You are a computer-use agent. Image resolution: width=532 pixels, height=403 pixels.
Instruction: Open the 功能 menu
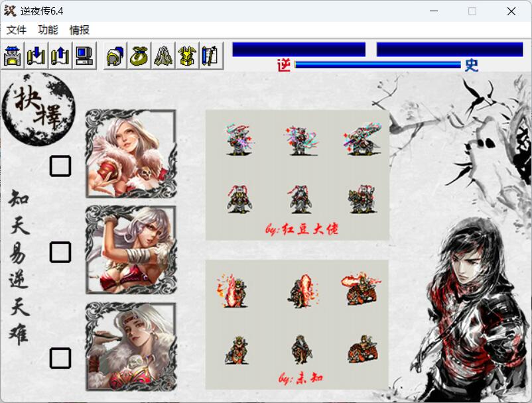pyautogui.click(x=48, y=30)
